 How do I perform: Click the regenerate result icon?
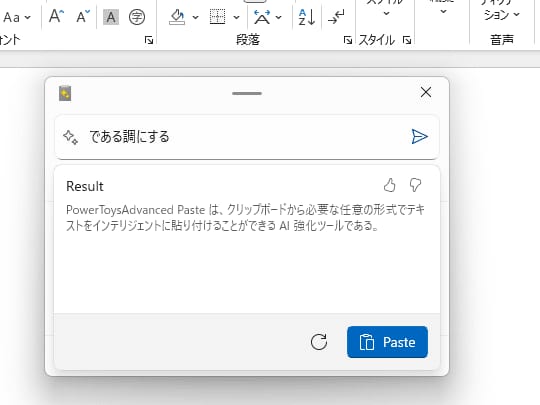319,342
